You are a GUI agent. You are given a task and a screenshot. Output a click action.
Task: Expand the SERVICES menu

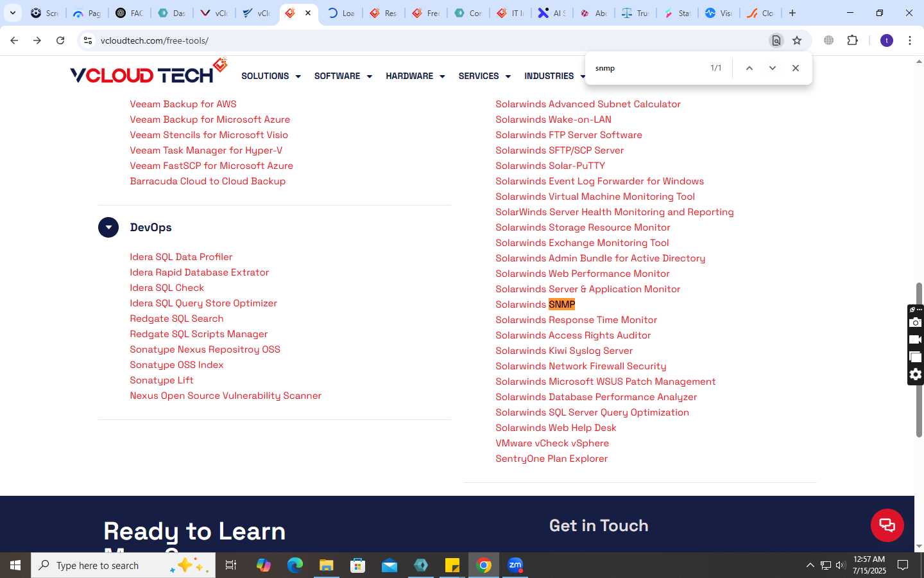[484, 76]
